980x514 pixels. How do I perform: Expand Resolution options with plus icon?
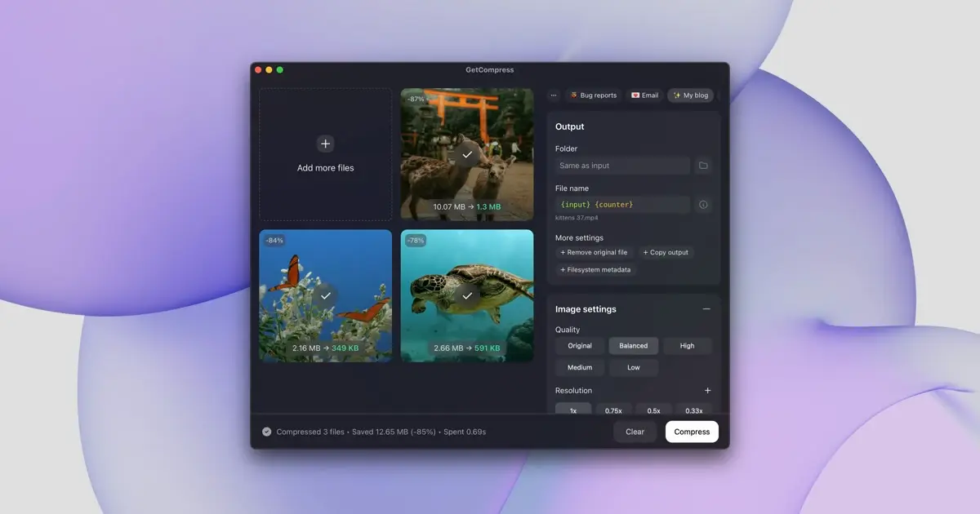pos(707,391)
